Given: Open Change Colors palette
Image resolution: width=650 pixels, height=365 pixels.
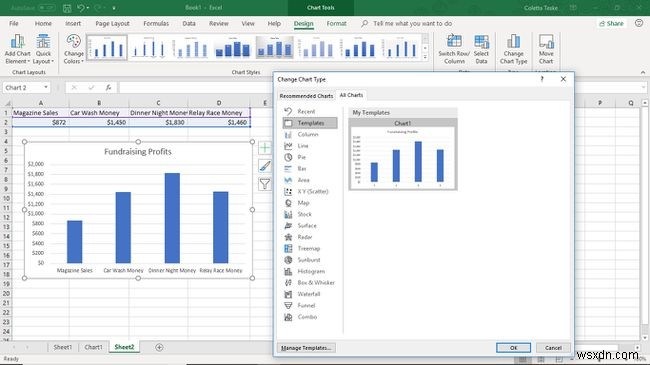Looking at the screenshot, I should point(74,49).
